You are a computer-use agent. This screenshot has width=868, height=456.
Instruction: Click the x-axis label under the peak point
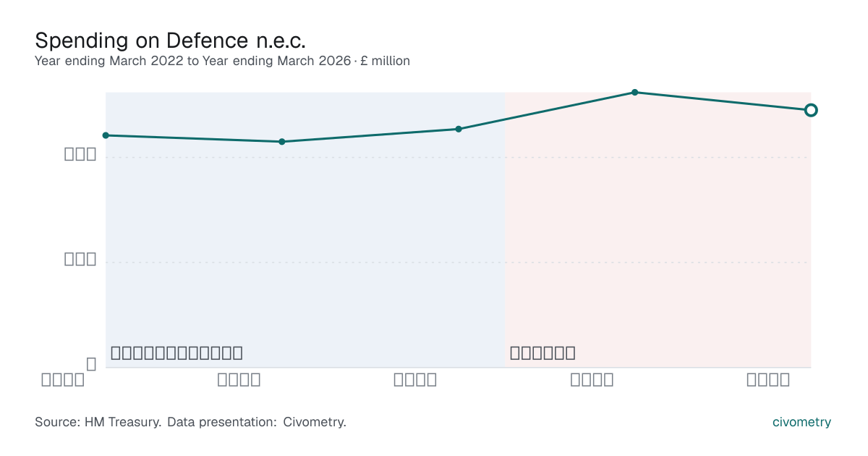592,379
